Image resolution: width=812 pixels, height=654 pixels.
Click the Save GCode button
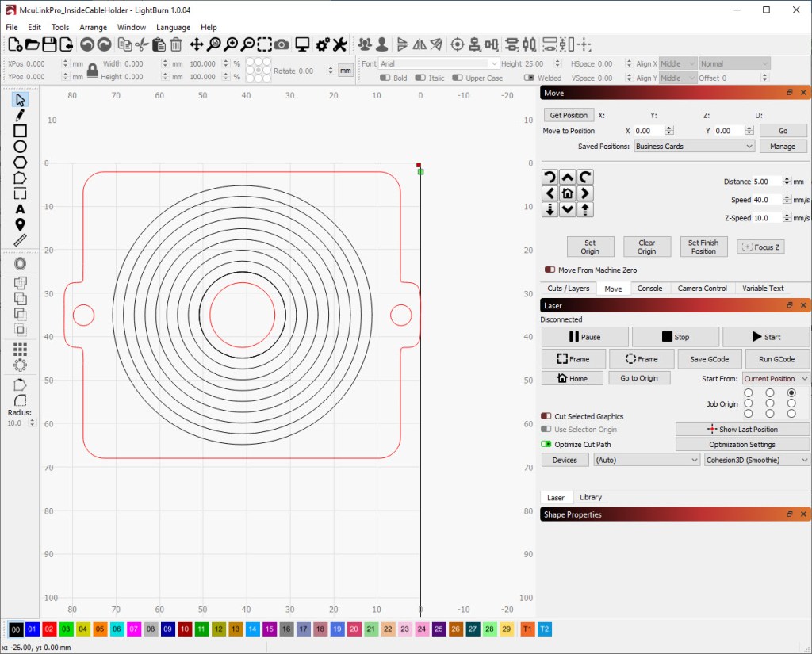coord(709,359)
